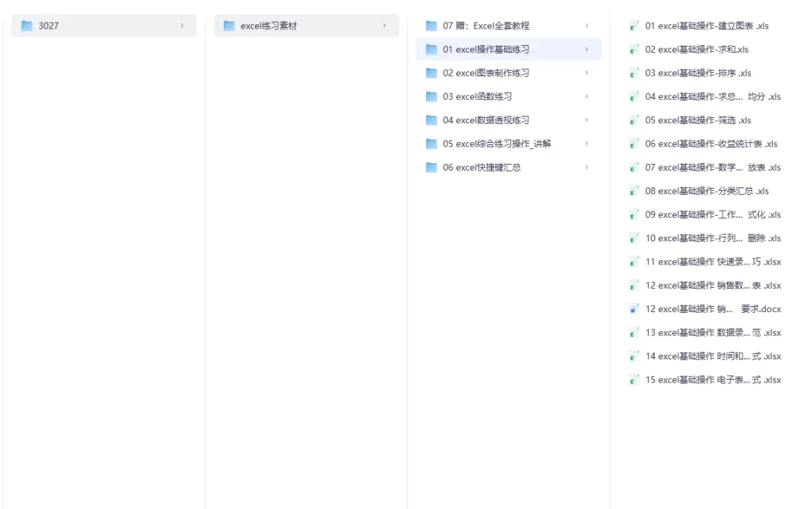Select file name 05 excel基础操作-筛选 .xls
This screenshot has height=509, width=812.
[x=698, y=120]
